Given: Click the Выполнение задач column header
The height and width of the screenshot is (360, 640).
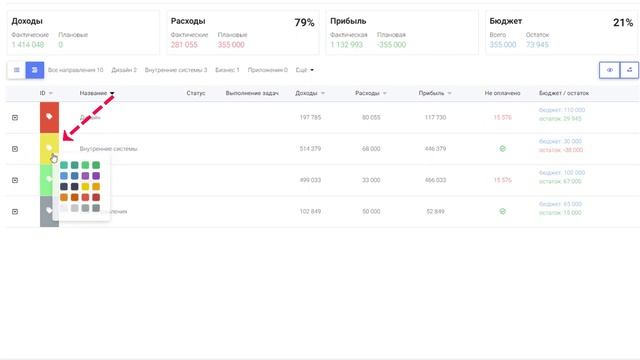Looking at the screenshot, I should (x=252, y=93).
